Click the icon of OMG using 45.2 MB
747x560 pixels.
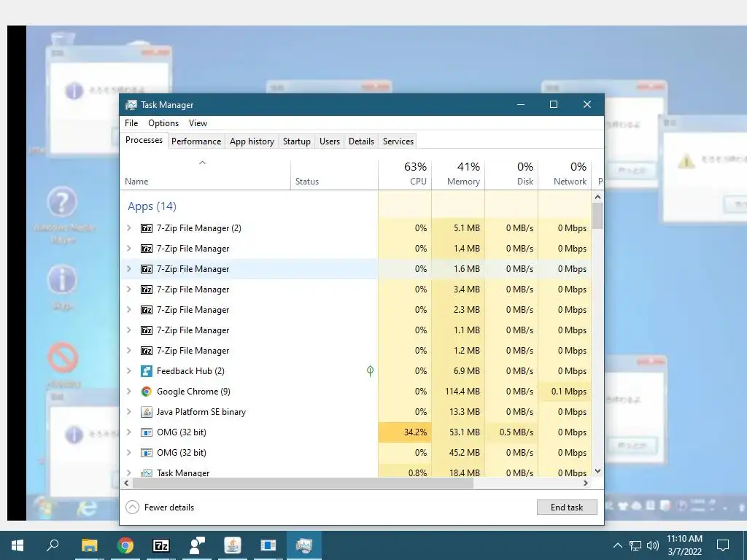[146, 453]
